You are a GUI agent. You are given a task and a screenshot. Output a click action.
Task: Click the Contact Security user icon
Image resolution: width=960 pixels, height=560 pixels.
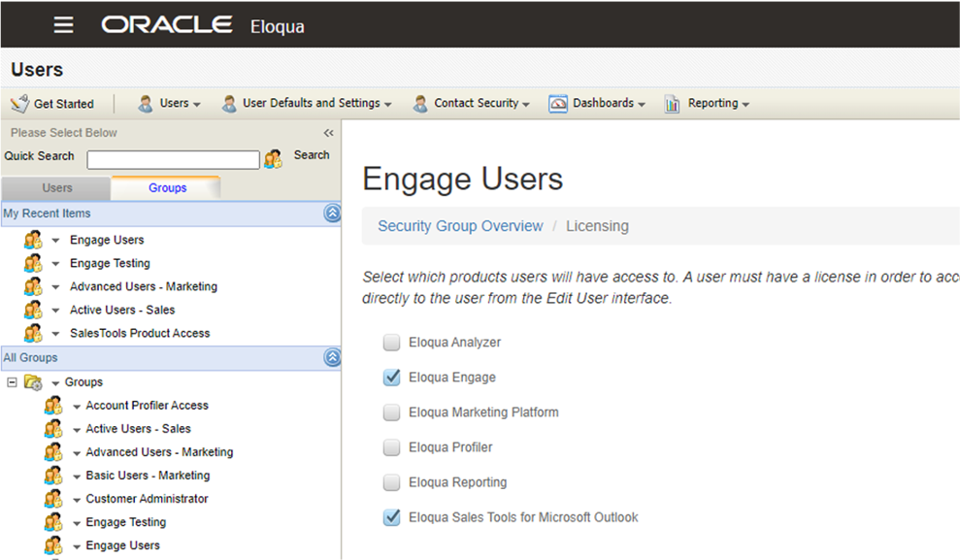pyautogui.click(x=420, y=104)
